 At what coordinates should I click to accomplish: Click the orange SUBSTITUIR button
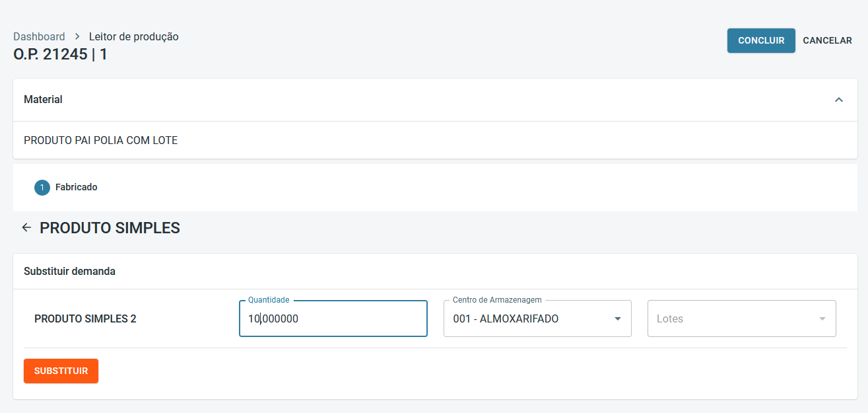click(61, 371)
